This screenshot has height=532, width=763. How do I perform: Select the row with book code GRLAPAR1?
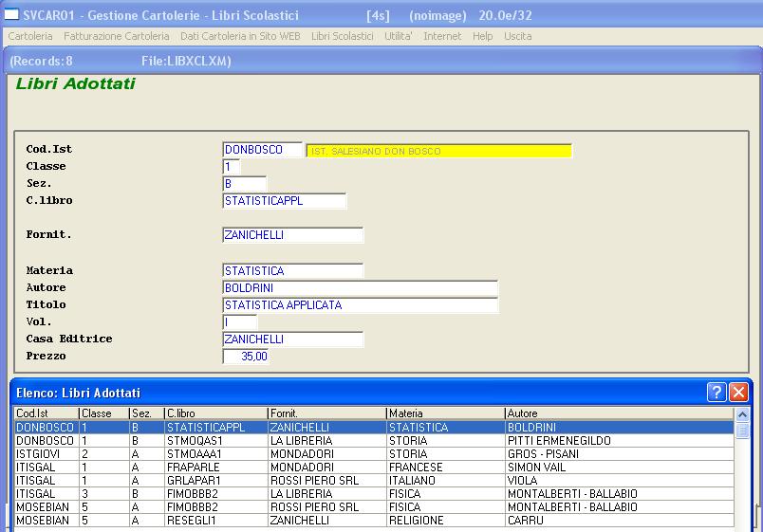(374, 481)
